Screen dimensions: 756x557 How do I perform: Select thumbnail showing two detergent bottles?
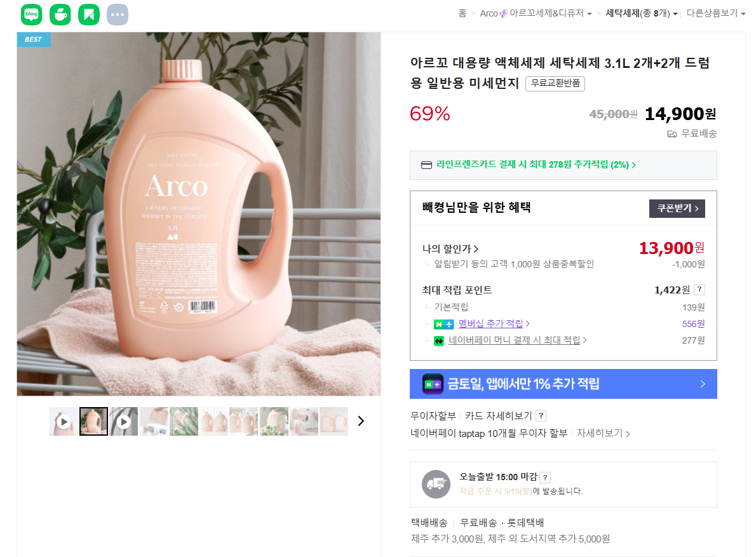pyautogui.click(x=214, y=421)
